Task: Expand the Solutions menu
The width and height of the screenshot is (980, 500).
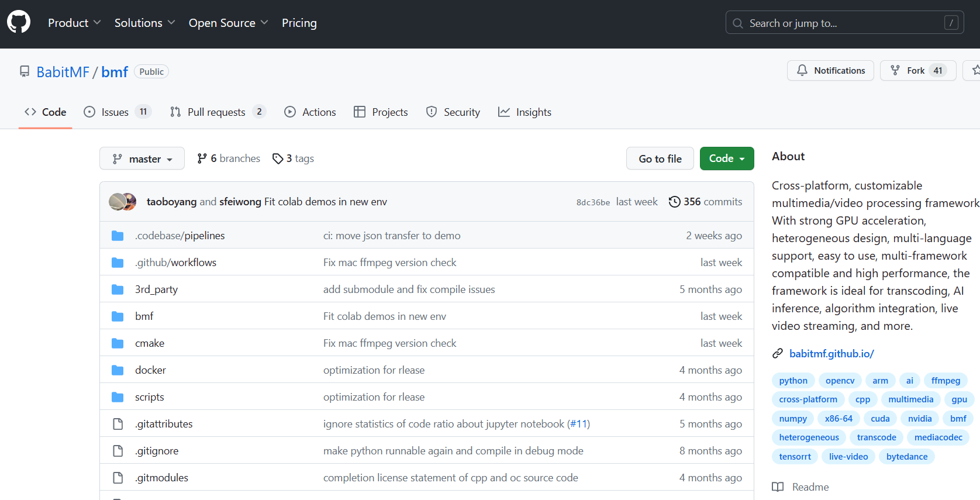Action: [144, 23]
